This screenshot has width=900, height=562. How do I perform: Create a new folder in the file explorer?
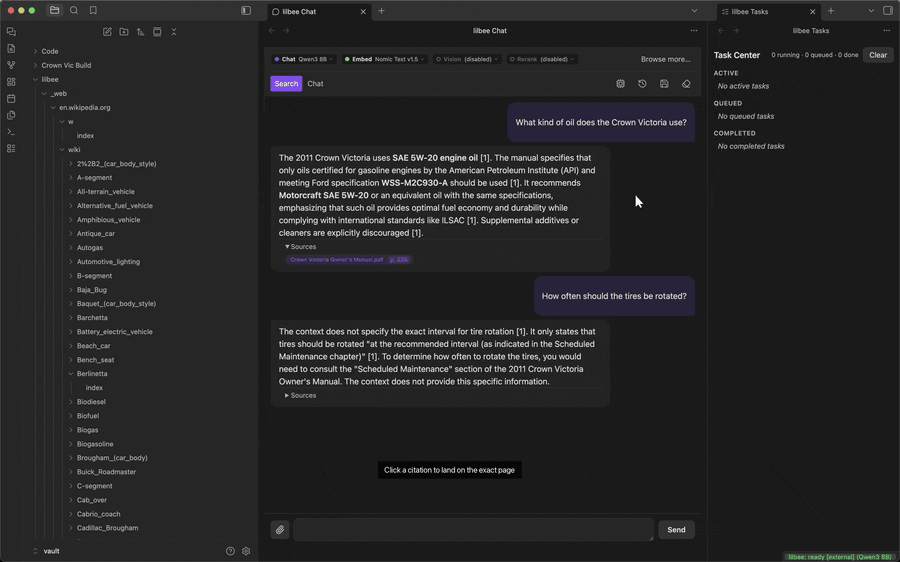tap(123, 32)
